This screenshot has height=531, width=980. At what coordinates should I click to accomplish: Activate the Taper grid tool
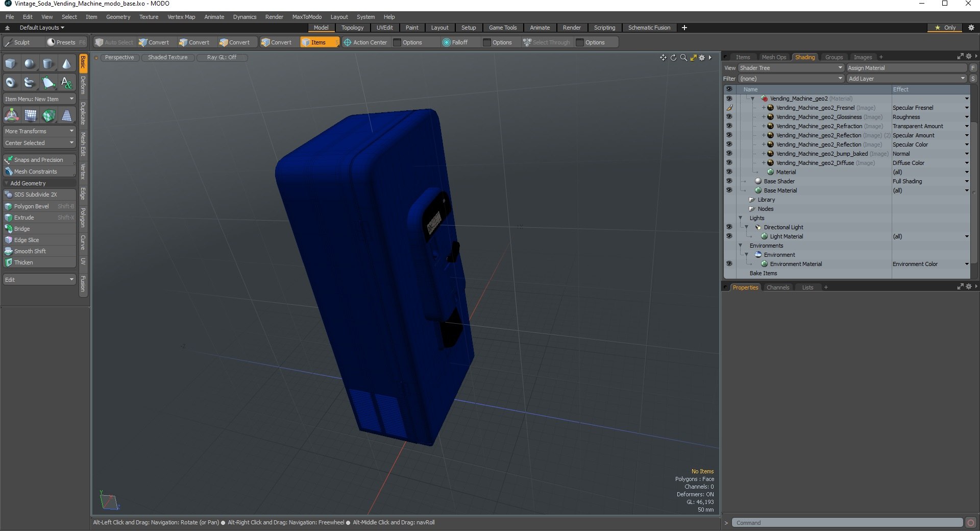67,115
